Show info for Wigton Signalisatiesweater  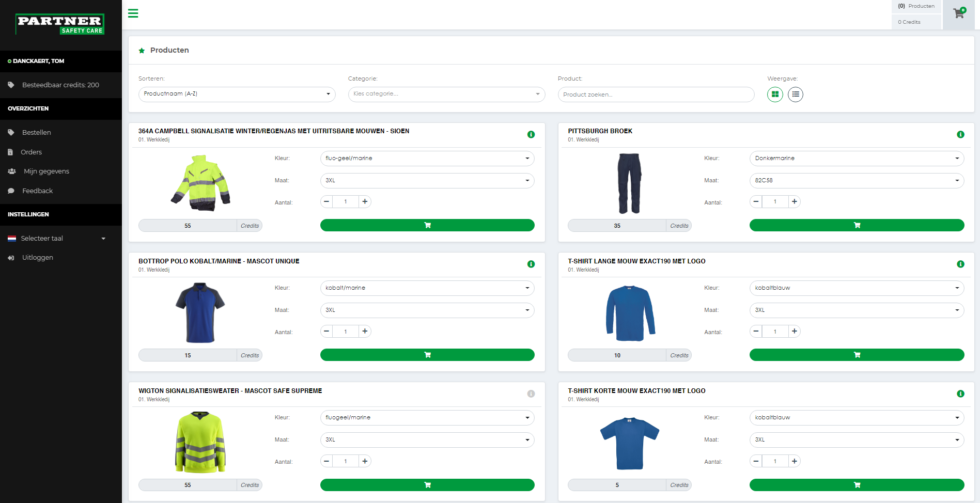531,394
